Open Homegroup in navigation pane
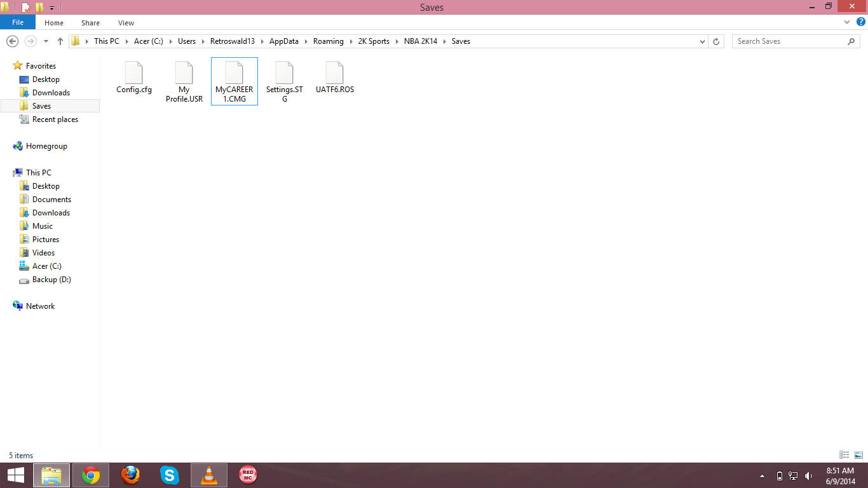Screen dimensions: 868x488 pyautogui.click(x=46, y=146)
